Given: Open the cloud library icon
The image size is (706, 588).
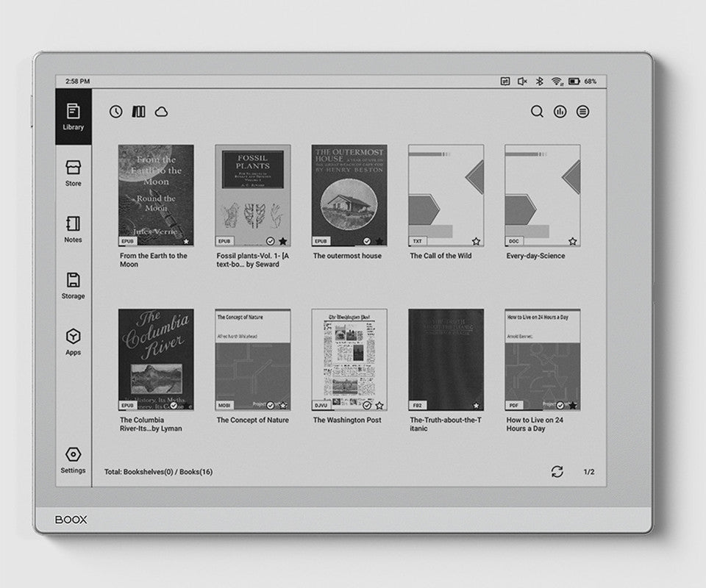Looking at the screenshot, I should (161, 112).
